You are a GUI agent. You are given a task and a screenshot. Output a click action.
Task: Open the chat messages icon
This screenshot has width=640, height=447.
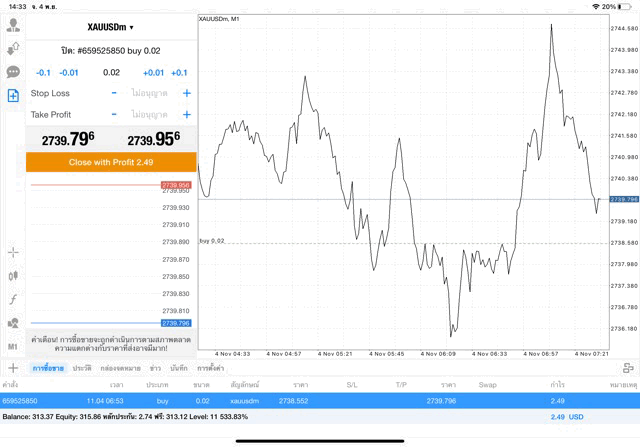(x=13, y=72)
